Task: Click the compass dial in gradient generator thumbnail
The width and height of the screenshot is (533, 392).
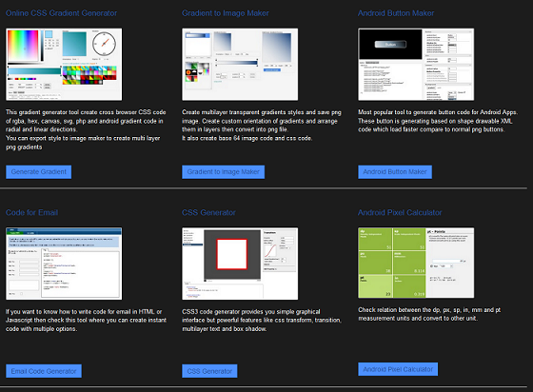Action: point(105,44)
